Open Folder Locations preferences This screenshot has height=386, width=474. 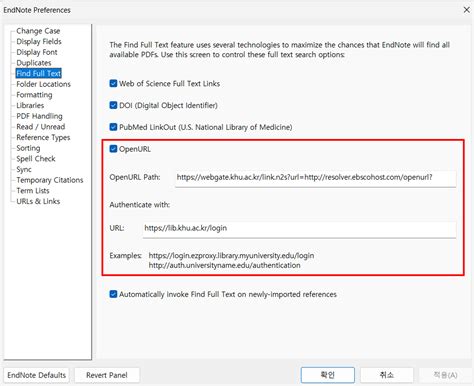[x=43, y=84]
